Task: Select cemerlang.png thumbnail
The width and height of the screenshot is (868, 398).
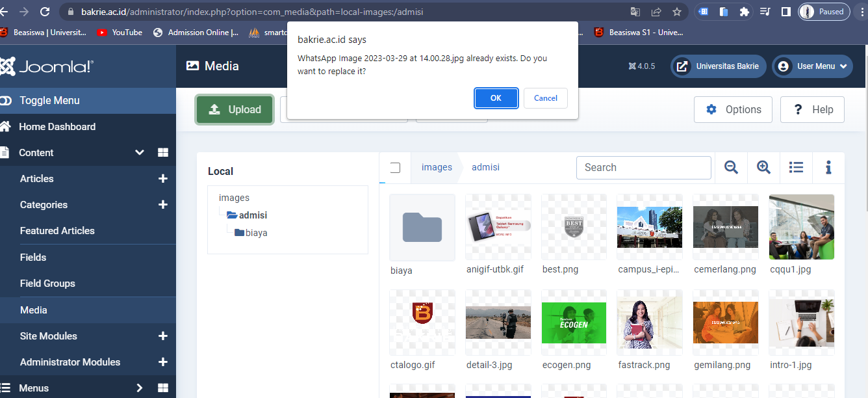Action: [726, 227]
